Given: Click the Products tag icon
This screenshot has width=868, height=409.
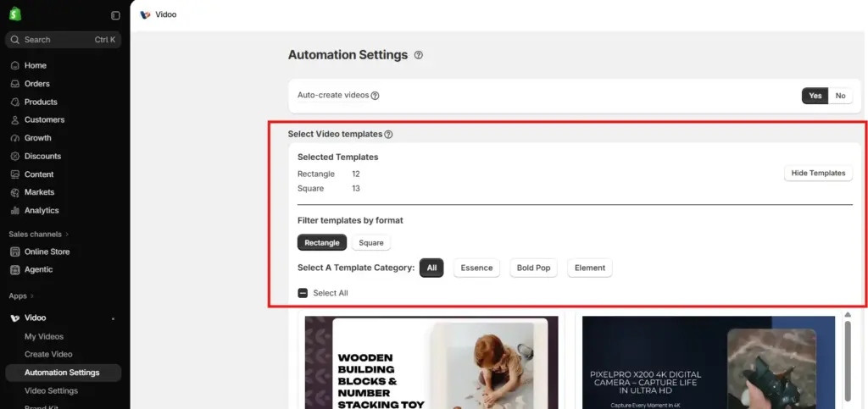Looking at the screenshot, I should [x=15, y=102].
